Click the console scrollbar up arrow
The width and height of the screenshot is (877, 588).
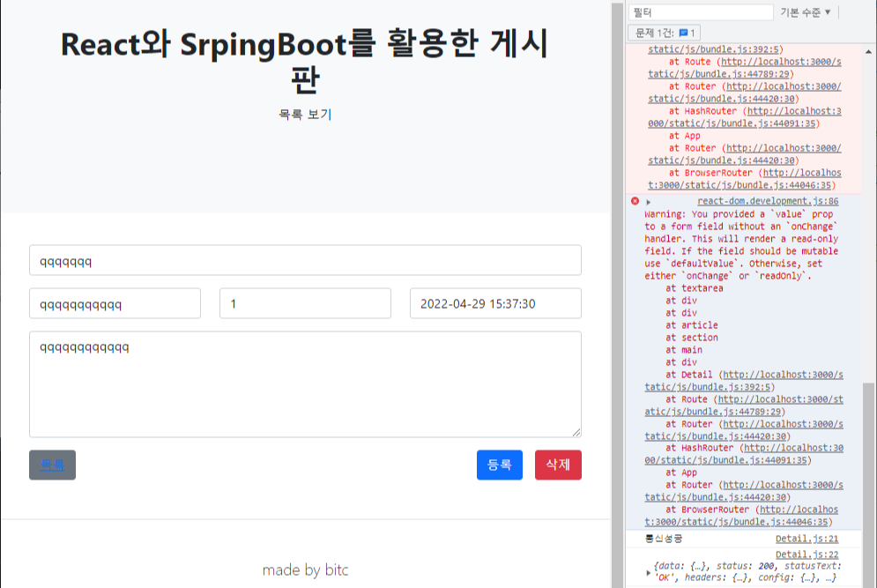(x=868, y=51)
